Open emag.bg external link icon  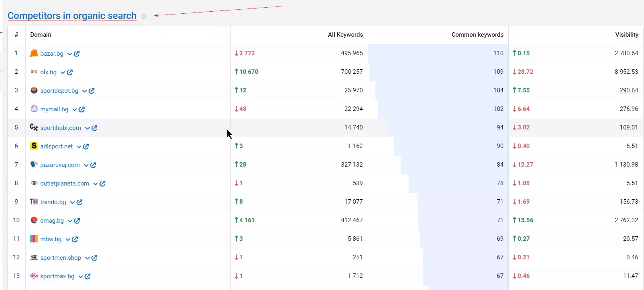point(77,221)
